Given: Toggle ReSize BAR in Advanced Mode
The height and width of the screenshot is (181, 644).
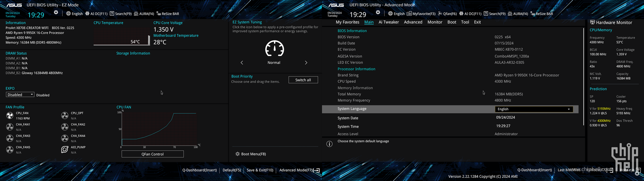Looking at the screenshot, I should 542,14.
